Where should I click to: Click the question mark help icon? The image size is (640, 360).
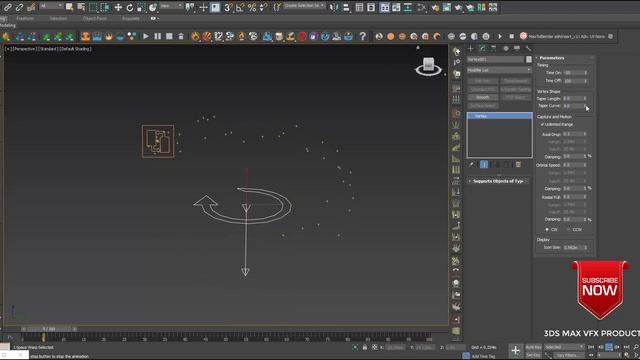pos(362,36)
